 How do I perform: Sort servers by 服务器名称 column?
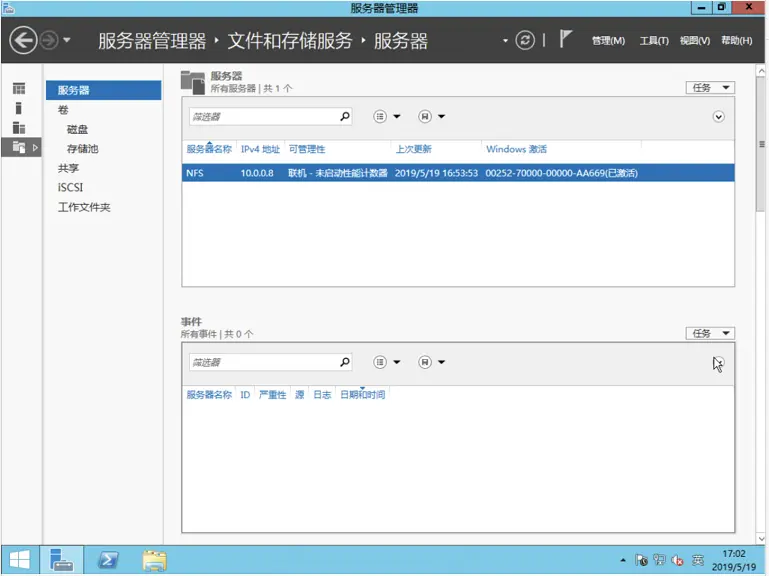pyautogui.click(x=209, y=149)
